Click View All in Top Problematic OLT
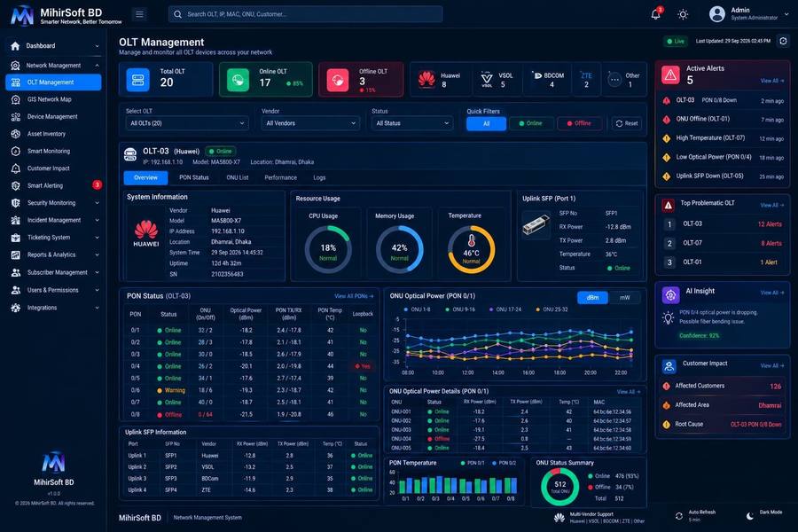Viewport: 798px width, 532px height. (772, 205)
